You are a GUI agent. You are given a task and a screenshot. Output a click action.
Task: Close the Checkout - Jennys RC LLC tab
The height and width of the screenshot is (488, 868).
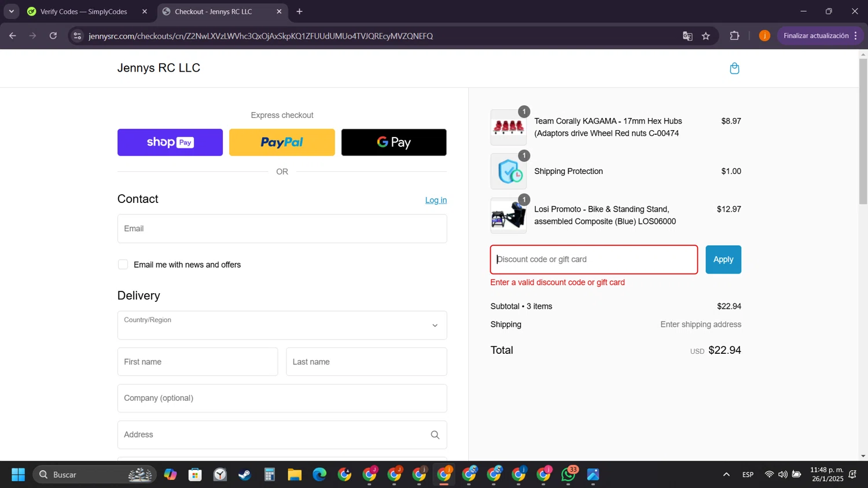pos(279,12)
